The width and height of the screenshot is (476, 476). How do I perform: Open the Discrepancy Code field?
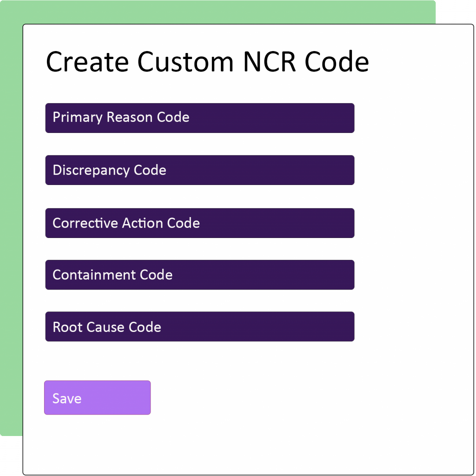point(200,170)
